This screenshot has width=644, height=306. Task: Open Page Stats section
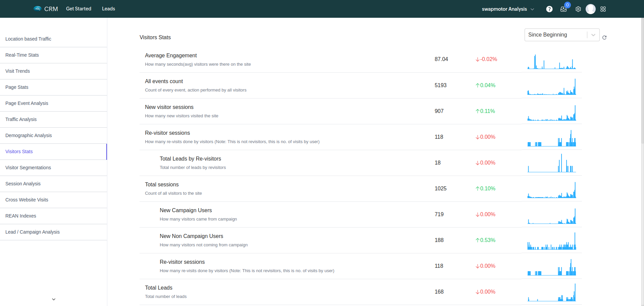54,87
